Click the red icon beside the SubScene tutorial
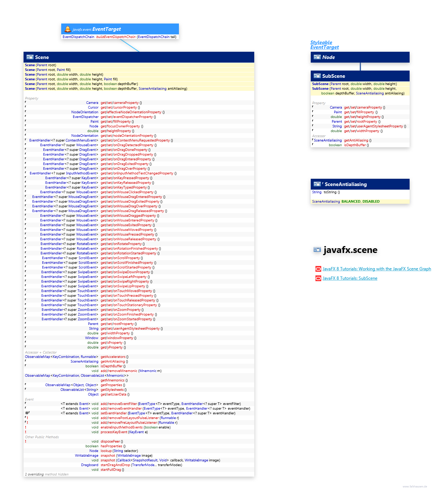The width and height of the screenshot is (448, 503). 318,278
